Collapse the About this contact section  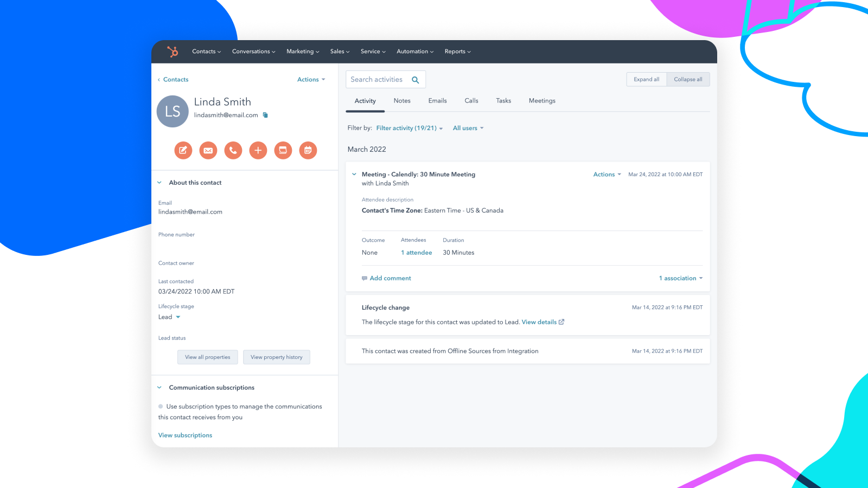(159, 183)
